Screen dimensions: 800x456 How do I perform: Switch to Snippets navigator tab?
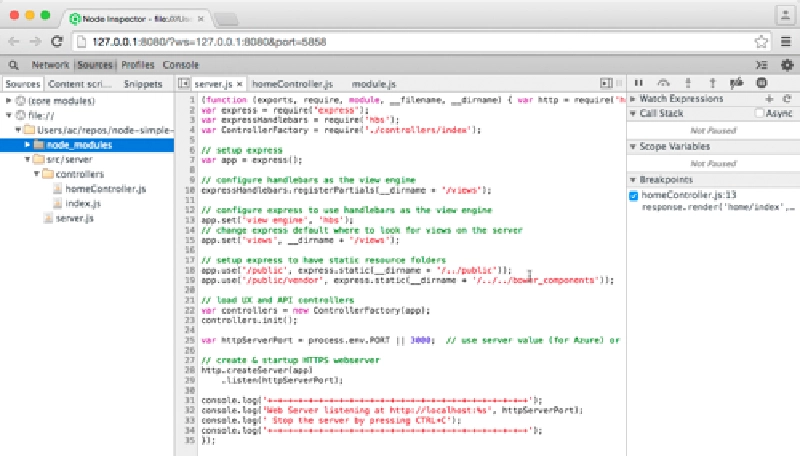click(143, 84)
